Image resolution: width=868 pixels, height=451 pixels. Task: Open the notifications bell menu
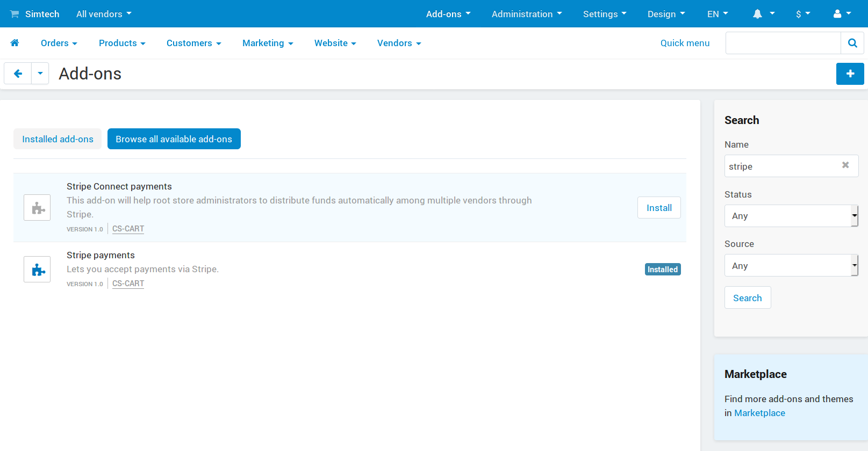pyautogui.click(x=764, y=14)
